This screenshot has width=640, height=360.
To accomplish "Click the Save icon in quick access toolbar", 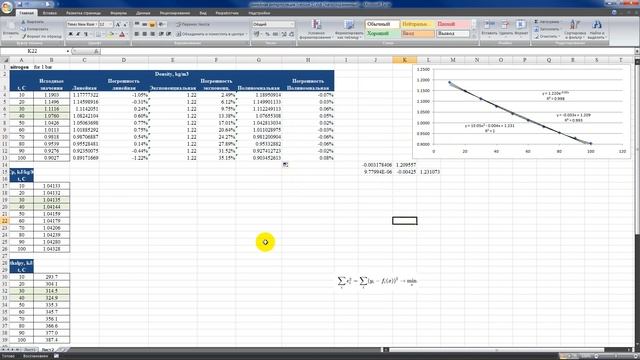I will (20, 4).
